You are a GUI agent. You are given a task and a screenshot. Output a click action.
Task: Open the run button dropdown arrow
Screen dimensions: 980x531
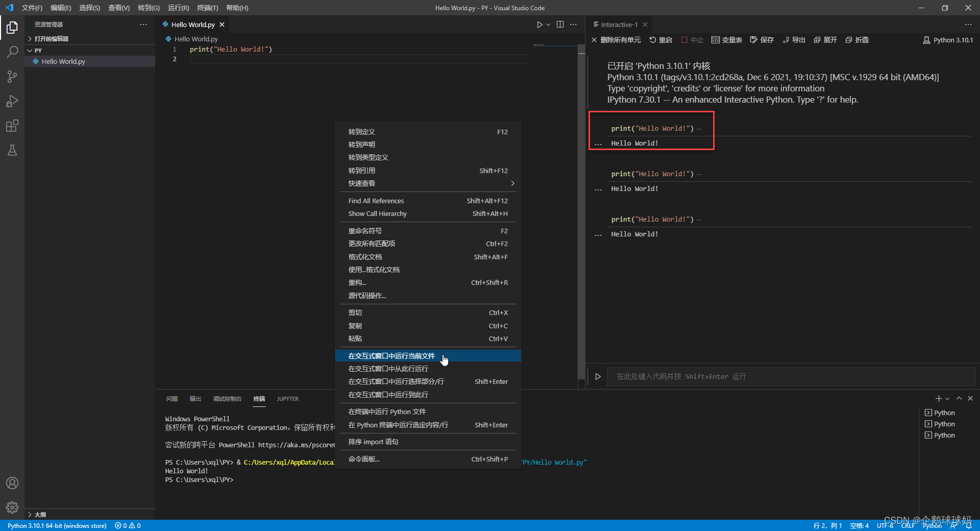(548, 24)
